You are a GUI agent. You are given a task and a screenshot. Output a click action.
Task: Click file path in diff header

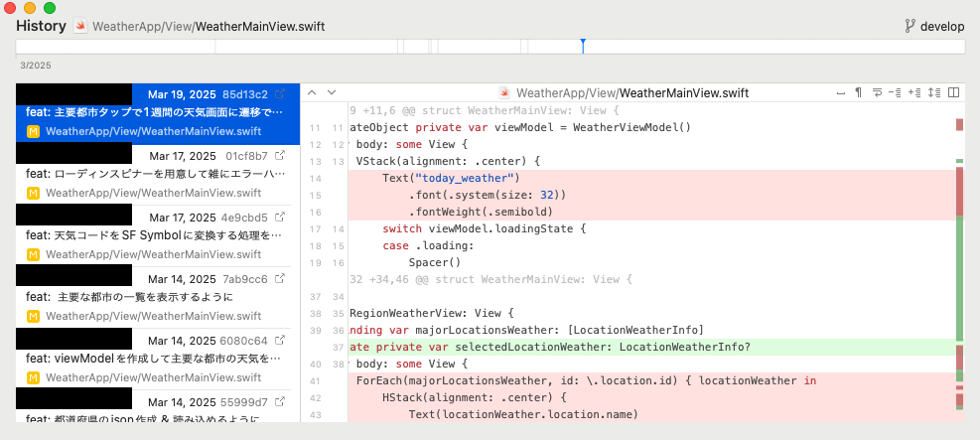click(x=632, y=93)
